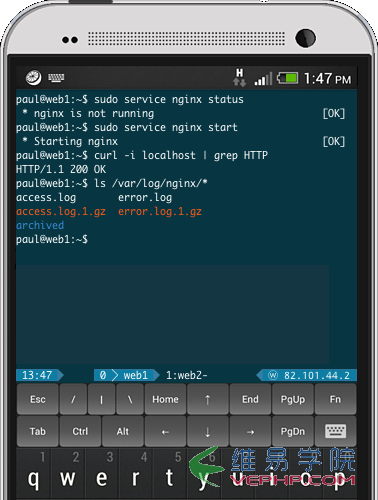Toggle the Ctrl modifier key

point(80,431)
